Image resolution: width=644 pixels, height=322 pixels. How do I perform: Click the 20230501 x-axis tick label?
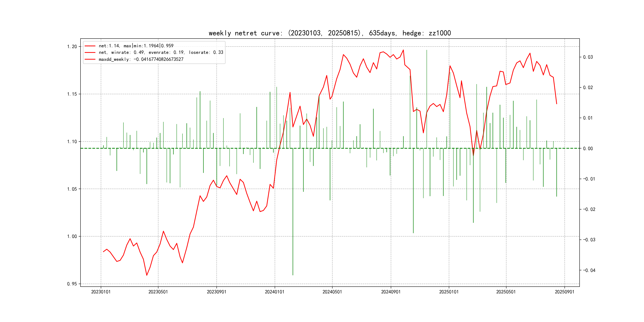(x=158, y=292)
